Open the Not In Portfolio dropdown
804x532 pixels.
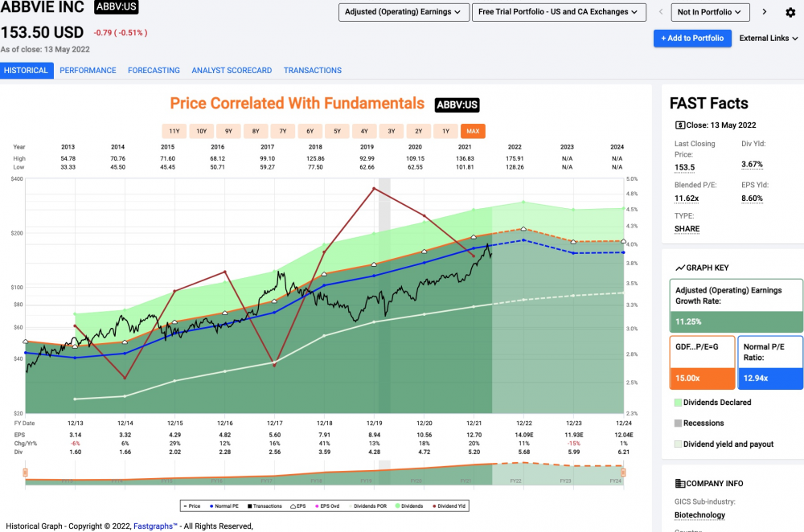(x=710, y=12)
